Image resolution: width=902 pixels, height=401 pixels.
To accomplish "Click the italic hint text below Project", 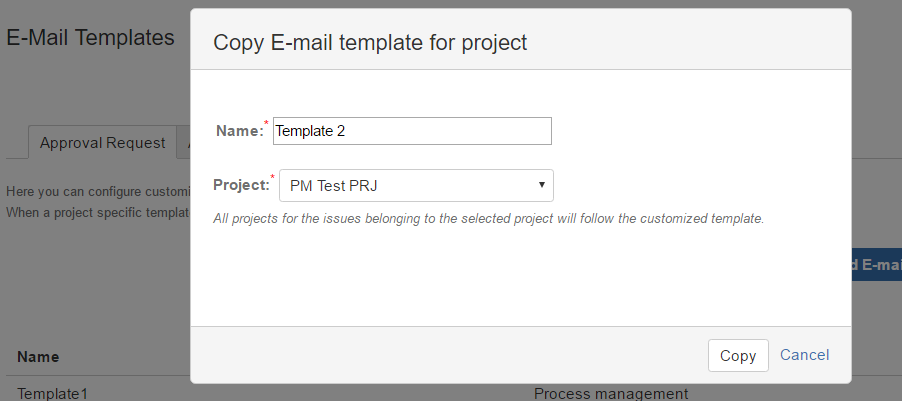I will [488, 218].
